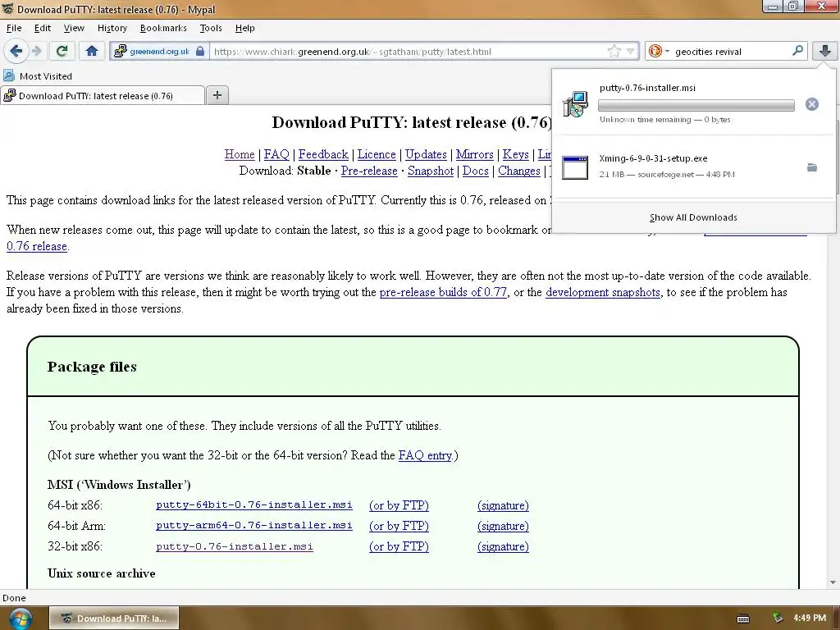Click the page scrollbar down arrow

coord(833,582)
